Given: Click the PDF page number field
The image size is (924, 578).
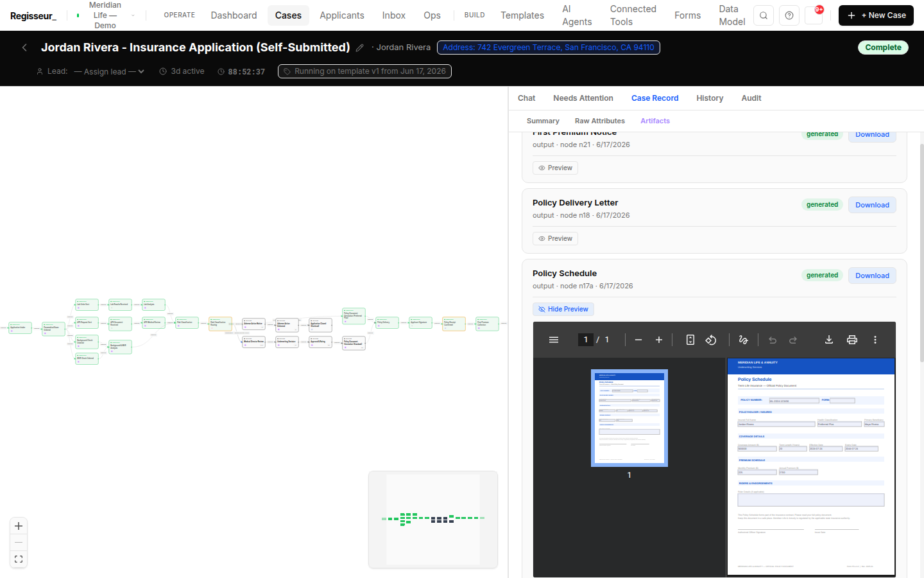Looking at the screenshot, I should point(586,340).
